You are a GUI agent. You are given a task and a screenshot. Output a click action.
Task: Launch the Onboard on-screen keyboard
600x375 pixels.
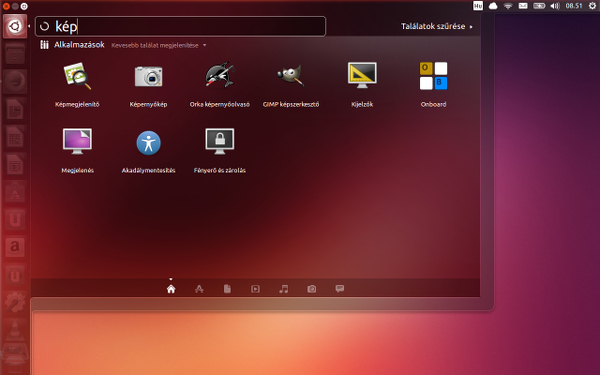click(433, 84)
